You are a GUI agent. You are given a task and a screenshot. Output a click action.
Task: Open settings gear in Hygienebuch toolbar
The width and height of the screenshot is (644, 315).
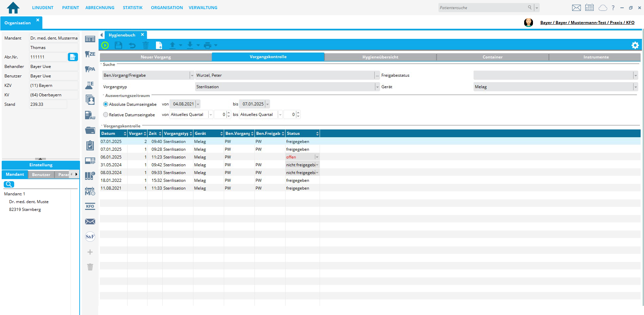[x=635, y=45]
